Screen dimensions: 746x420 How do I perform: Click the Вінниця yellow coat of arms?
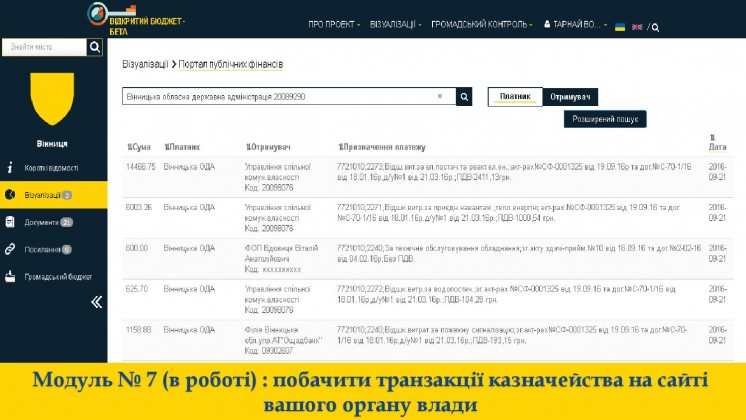click(52, 98)
